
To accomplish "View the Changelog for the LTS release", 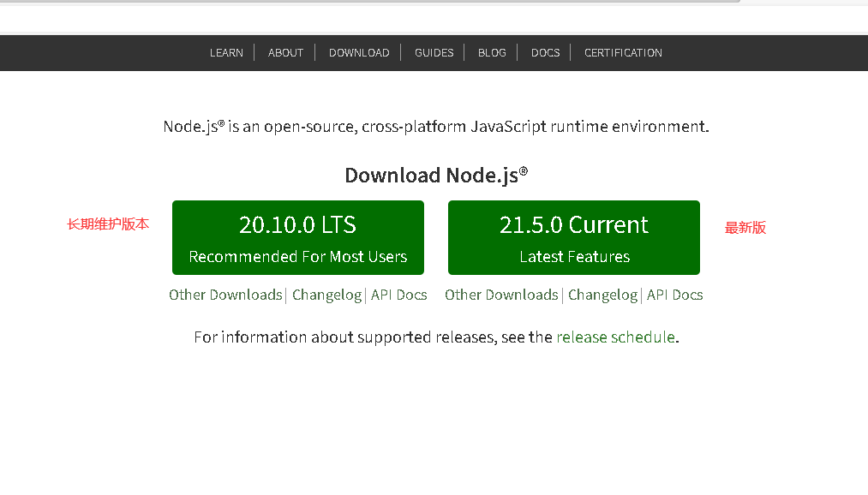I will [x=326, y=295].
